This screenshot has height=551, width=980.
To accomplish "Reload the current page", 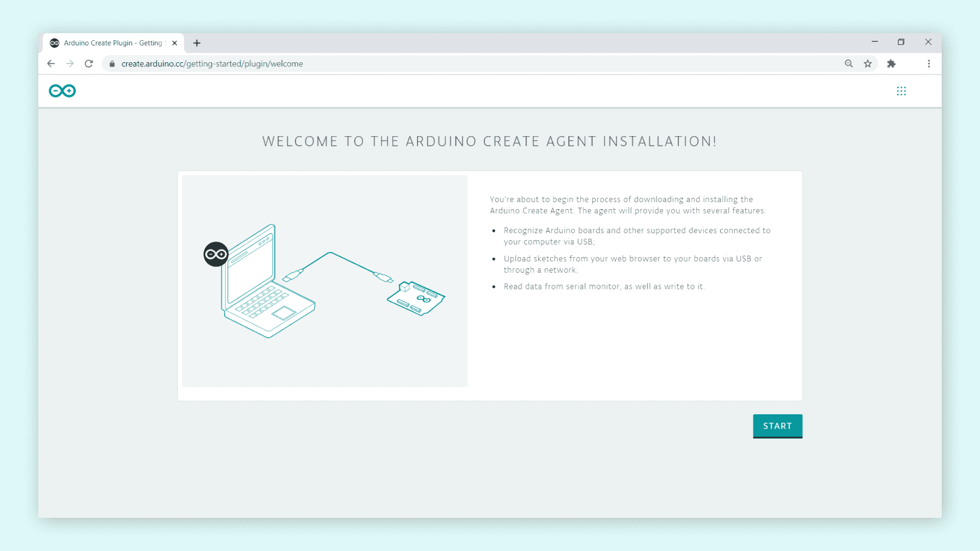I will [89, 64].
